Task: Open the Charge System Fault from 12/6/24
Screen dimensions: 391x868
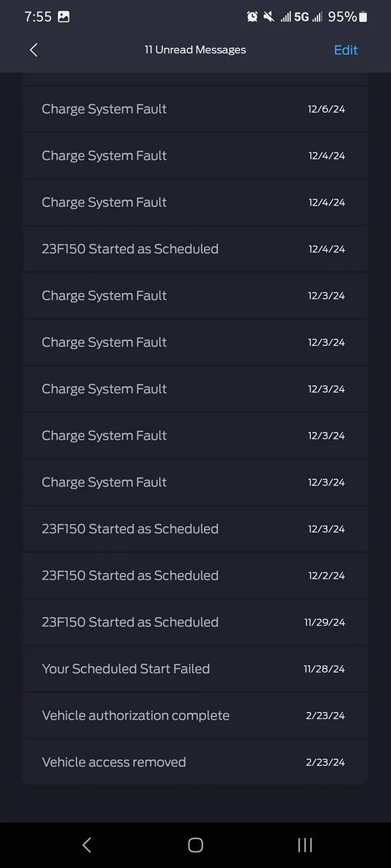Action: (x=195, y=109)
